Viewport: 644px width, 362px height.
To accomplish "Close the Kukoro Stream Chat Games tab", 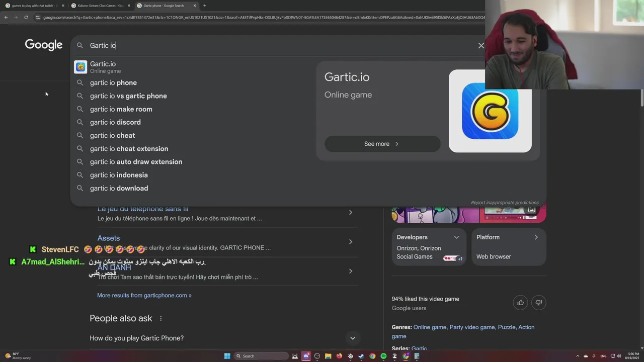I will pos(129,6).
